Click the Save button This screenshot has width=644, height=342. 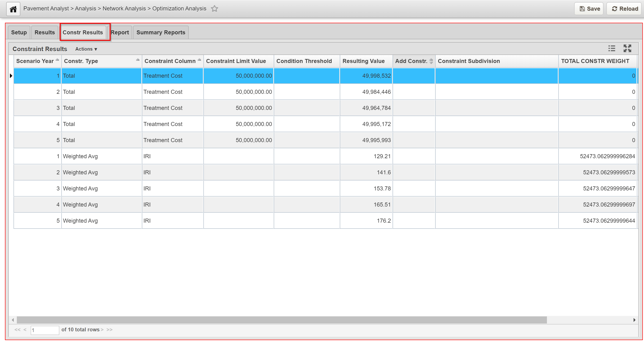point(589,9)
